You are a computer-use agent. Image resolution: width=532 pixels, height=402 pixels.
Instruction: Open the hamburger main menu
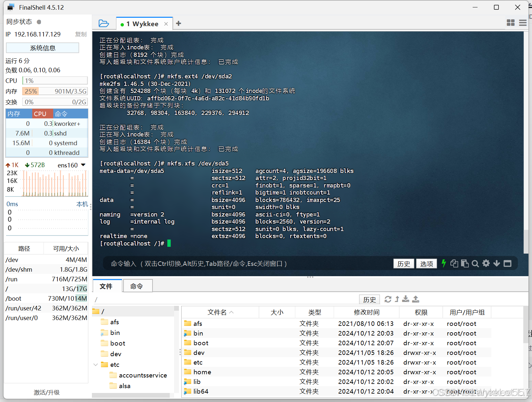(x=523, y=23)
